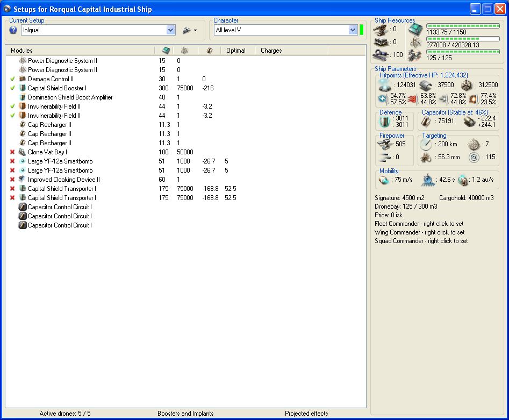509x420 pixels.
Task: Click the capacitor capacity icon 75191
Action: tap(426, 122)
